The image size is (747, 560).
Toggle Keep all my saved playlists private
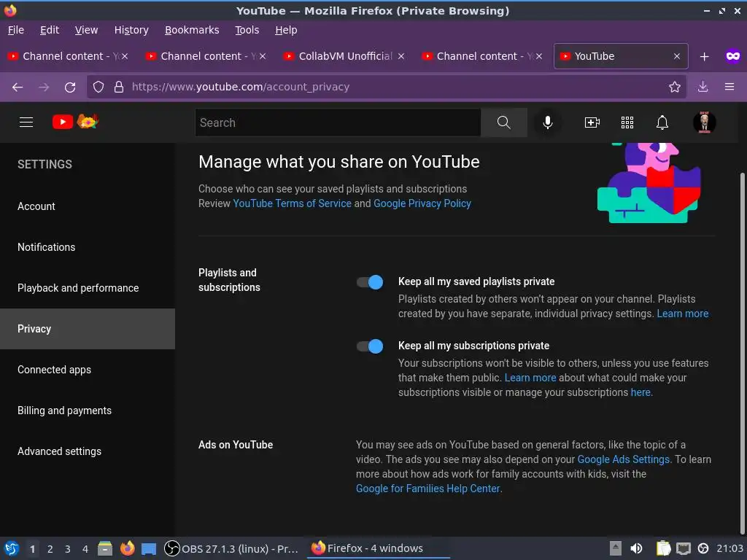370,282
